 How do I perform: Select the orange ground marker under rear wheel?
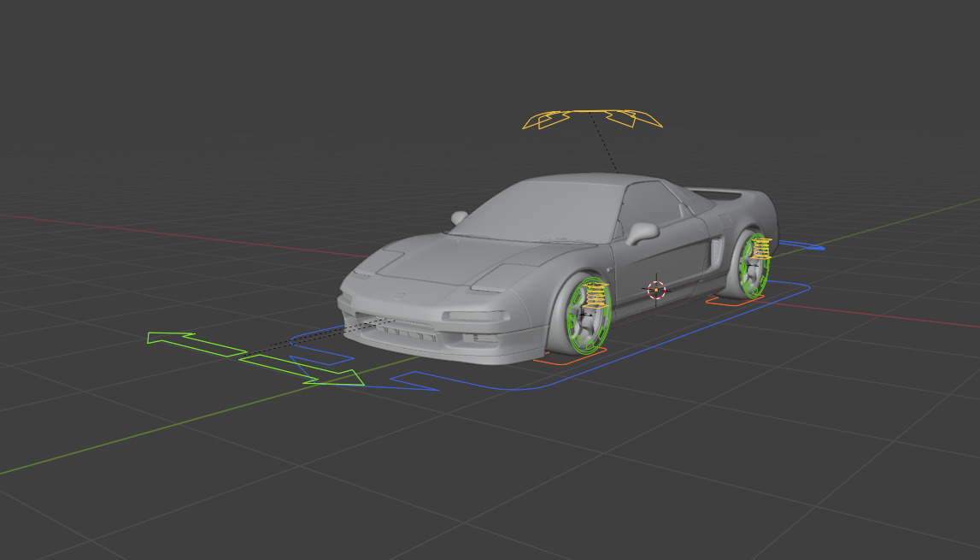pos(735,300)
